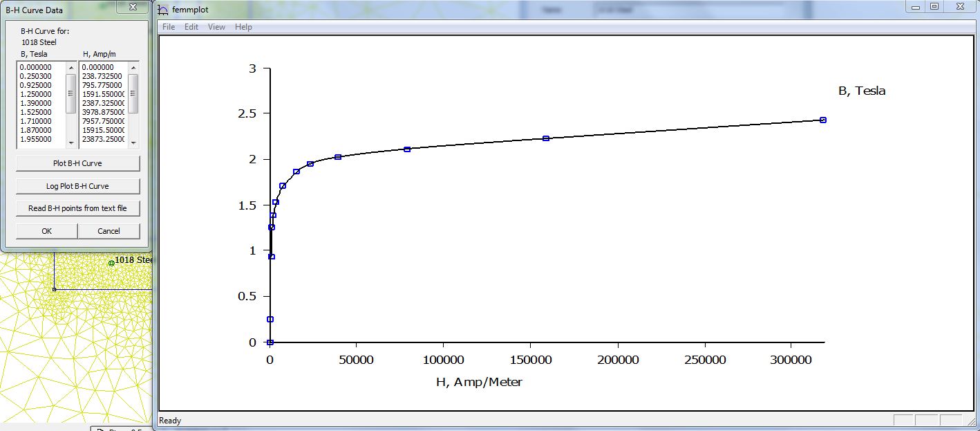This screenshot has height=431, width=980.
Task: Open the Edit menu in femmplot
Action: coord(191,27)
